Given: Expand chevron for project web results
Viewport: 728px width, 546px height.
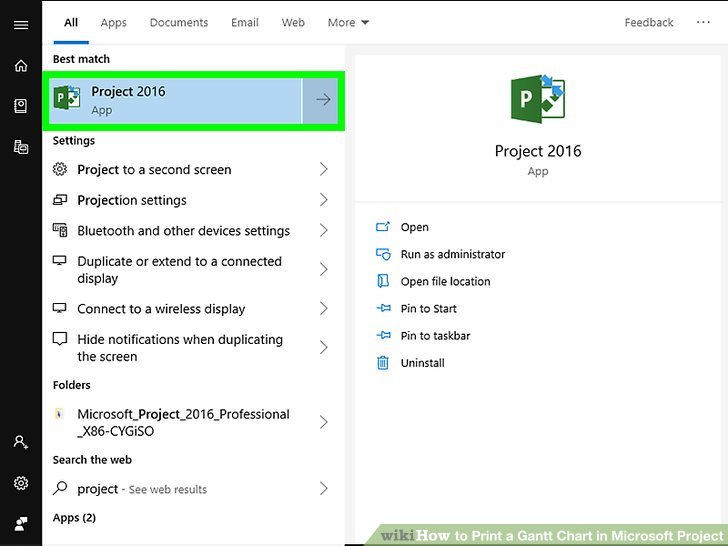Looking at the screenshot, I should point(324,488).
